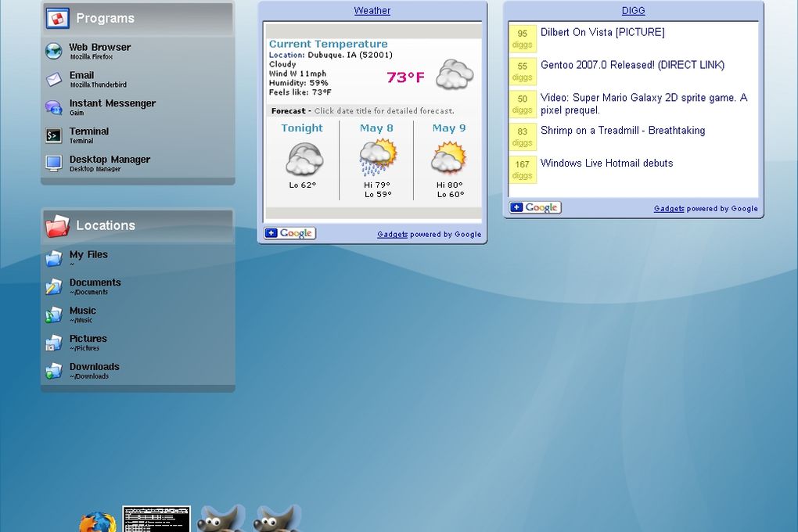Image resolution: width=798 pixels, height=532 pixels.
Task: Open the May 8 detailed forecast title
Action: 376,128
